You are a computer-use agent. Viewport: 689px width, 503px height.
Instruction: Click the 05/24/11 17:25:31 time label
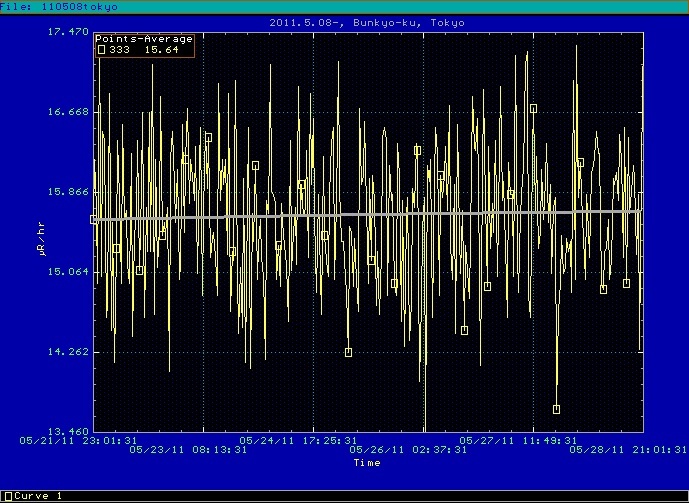(298, 439)
